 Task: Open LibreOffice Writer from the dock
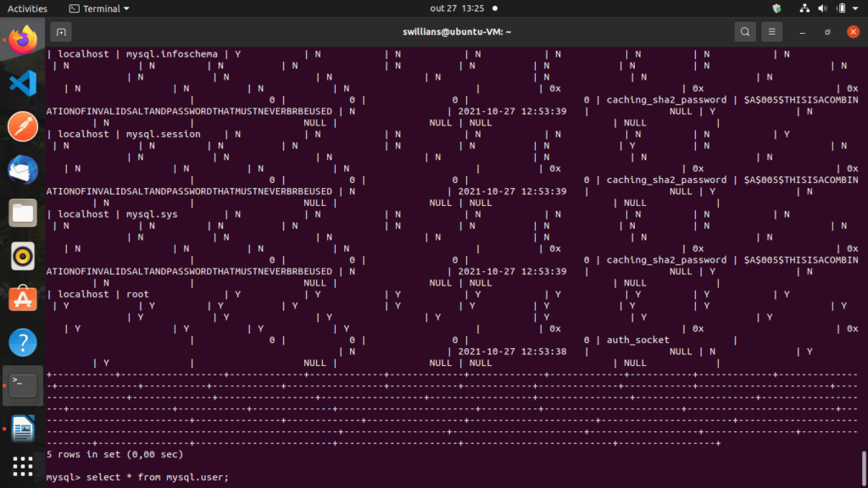click(x=23, y=429)
